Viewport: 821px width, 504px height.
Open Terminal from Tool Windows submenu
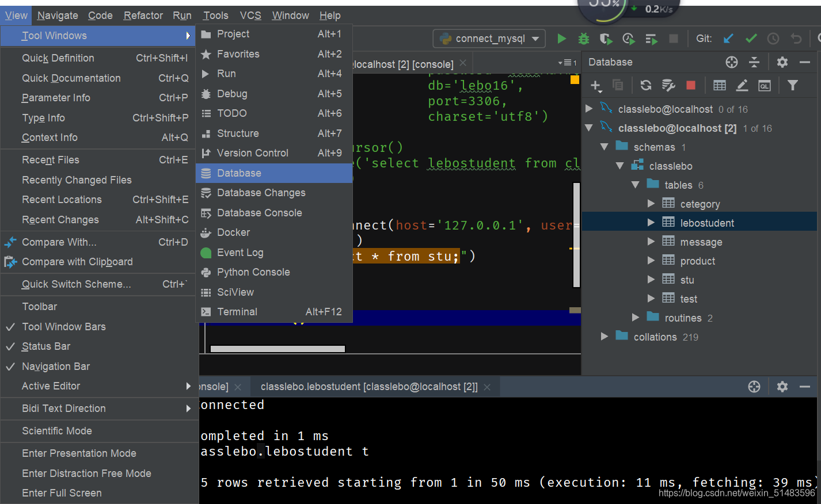pos(274,312)
